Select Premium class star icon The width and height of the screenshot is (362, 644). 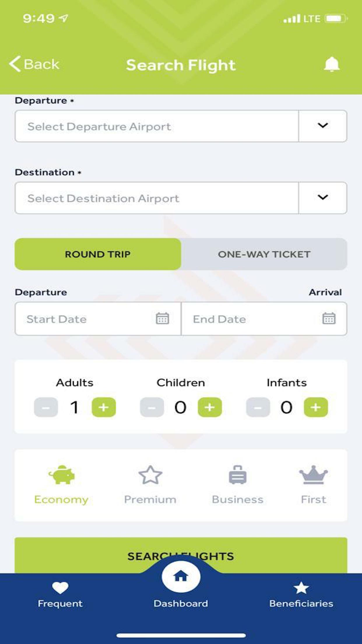click(x=150, y=475)
